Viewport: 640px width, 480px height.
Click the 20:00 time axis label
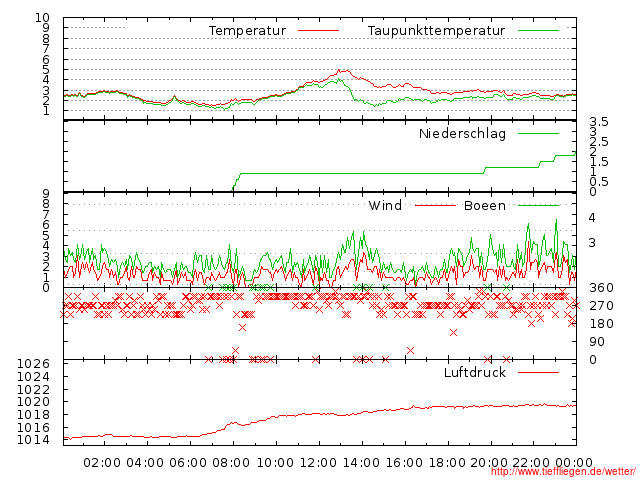click(489, 463)
